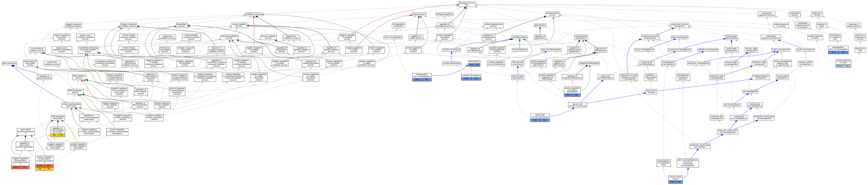Image resolution: width=868 pixels, height=185 pixels.
Task: Click the 'iridophore differentiation' node
Action: pos(589,63)
